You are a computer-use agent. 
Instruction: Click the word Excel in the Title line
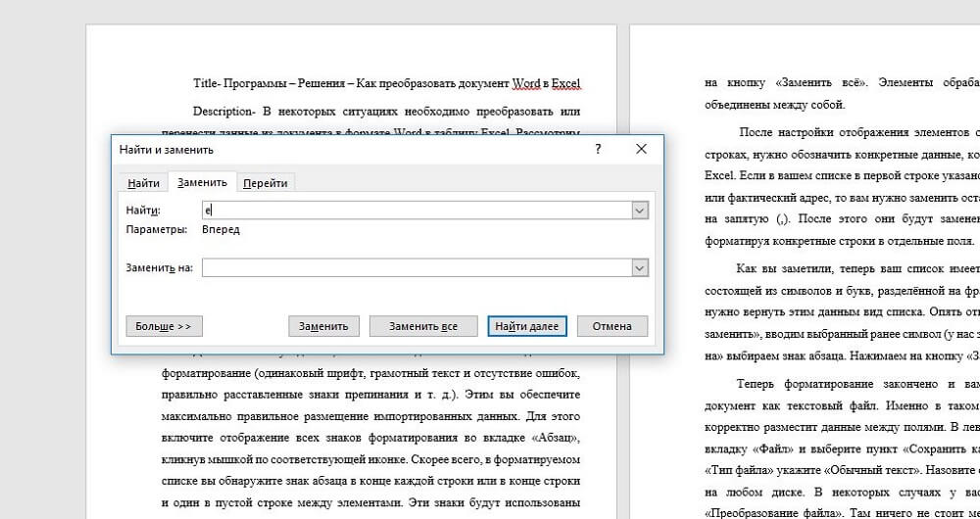pyautogui.click(x=567, y=83)
